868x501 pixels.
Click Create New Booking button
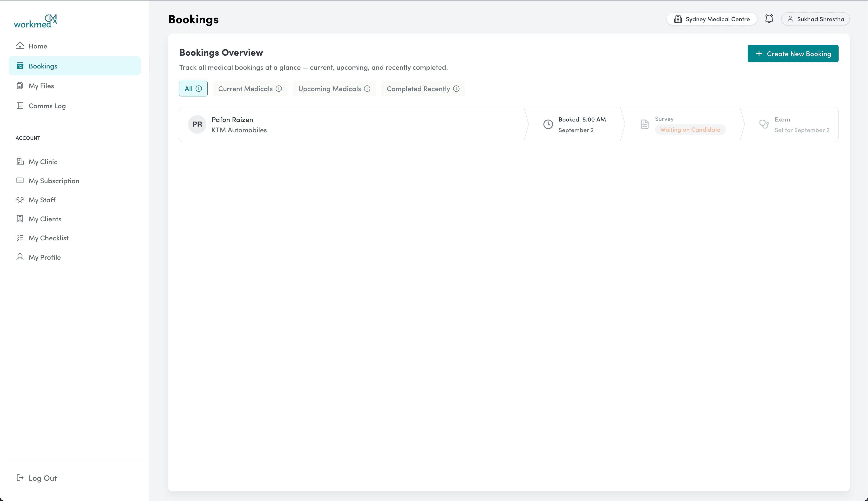(x=793, y=54)
